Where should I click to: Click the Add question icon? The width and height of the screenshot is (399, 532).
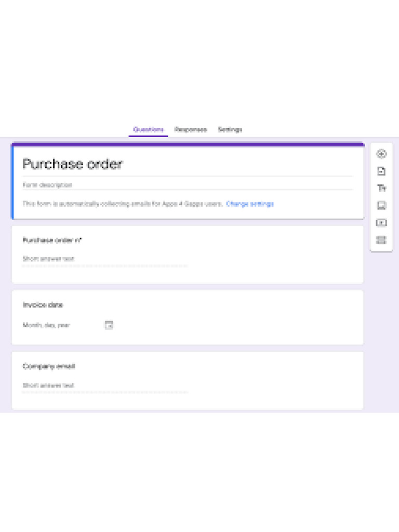coord(381,154)
